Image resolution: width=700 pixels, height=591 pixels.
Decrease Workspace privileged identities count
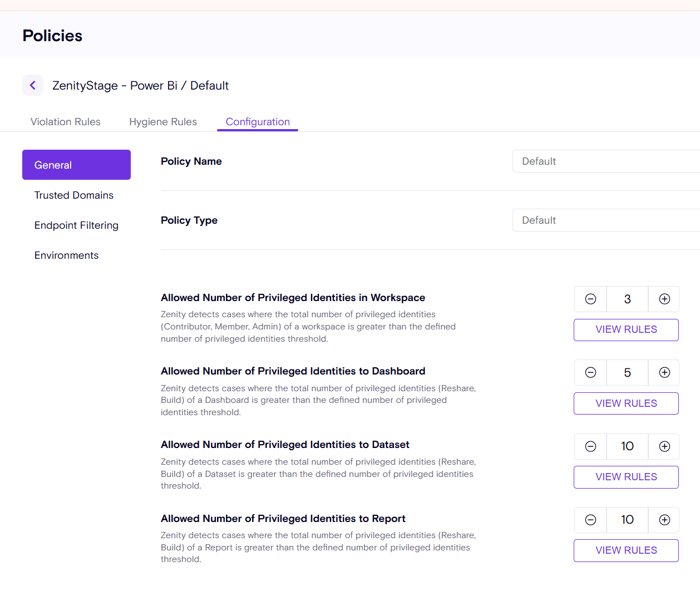pyautogui.click(x=590, y=299)
